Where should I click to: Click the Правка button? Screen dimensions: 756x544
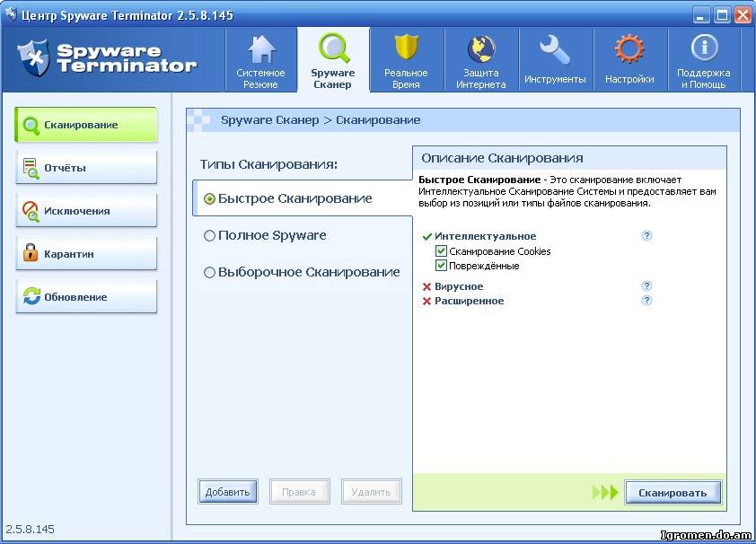click(299, 491)
